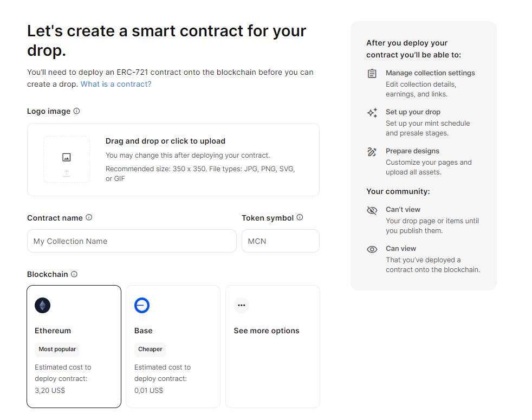Image resolution: width=532 pixels, height=420 pixels.
Task: Click the Contract name info icon
Action: click(89, 217)
